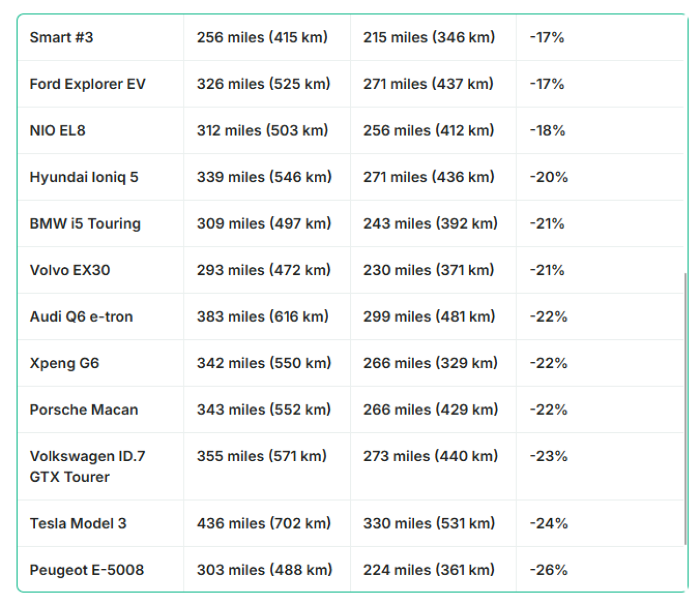Click the 256 miles (415 km) cell

(262, 38)
